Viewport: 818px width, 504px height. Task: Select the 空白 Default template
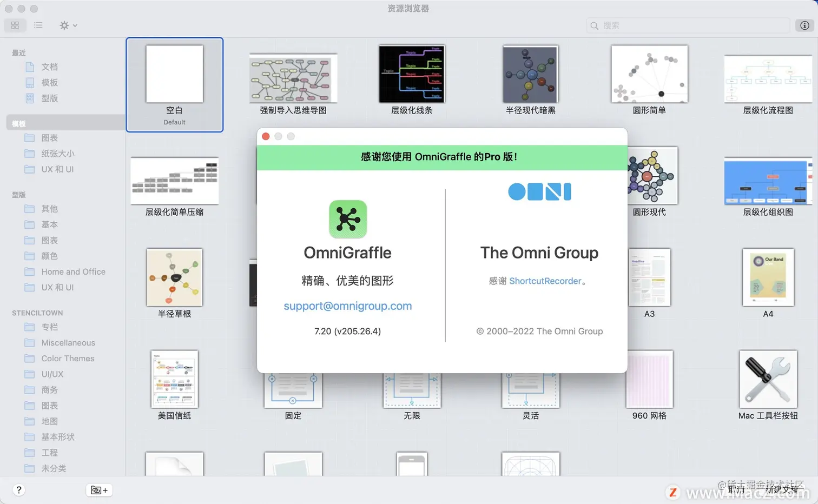[x=174, y=85]
